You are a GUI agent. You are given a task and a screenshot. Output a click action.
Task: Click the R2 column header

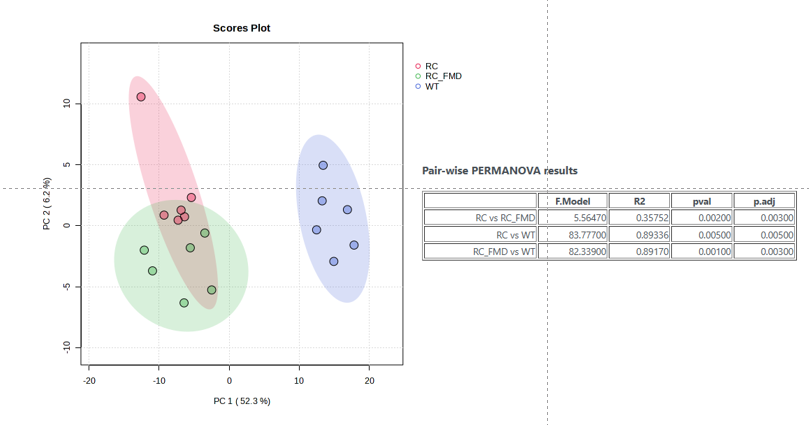[640, 201]
